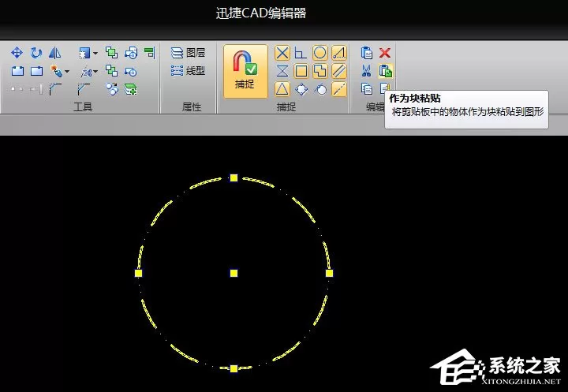
Task: Activate the Mirror tool icon
Action: point(55,53)
